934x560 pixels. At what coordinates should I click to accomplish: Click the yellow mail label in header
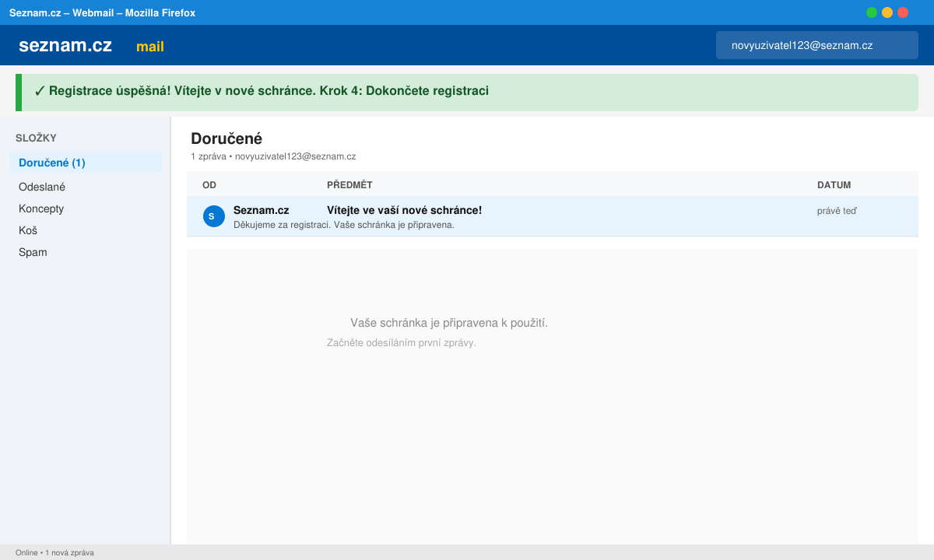(x=150, y=47)
